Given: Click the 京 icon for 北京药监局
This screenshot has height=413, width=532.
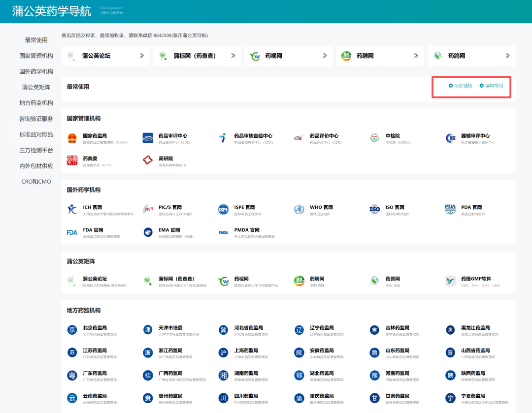Looking at the screenshot, I should click(72, 330).
